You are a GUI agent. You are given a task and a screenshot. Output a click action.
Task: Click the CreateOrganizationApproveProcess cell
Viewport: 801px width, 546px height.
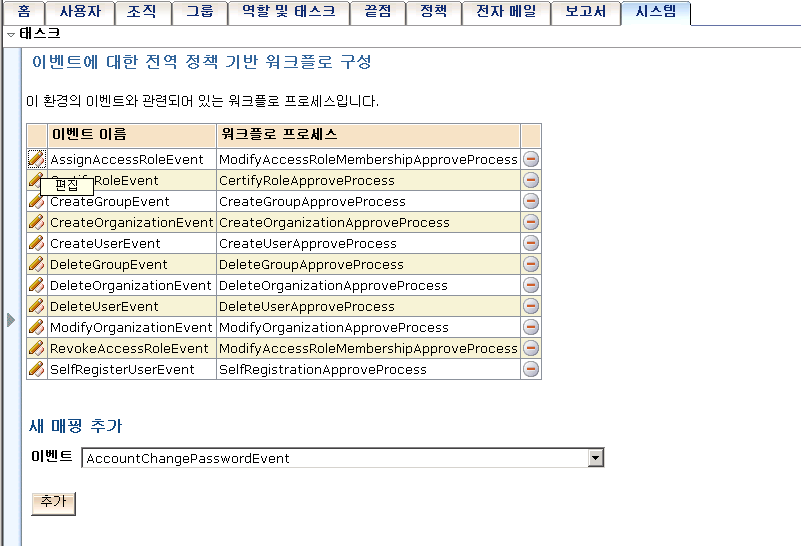click(x=368, y=222)
